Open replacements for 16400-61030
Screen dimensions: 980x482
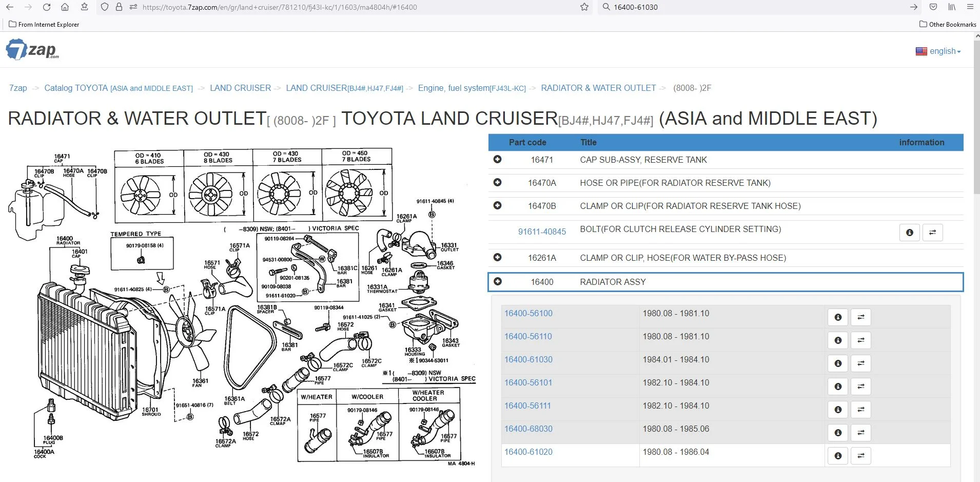861,363
